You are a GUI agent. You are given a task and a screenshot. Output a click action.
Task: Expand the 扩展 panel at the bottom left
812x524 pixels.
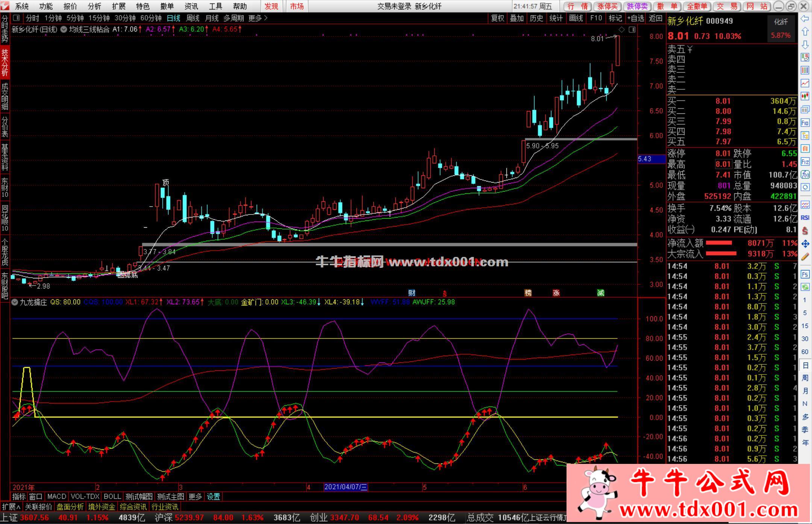11,507
